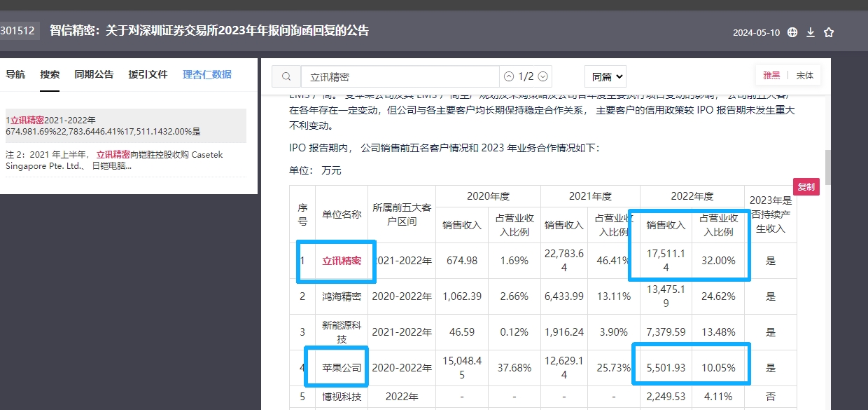Open the 援引文件 tab
This screenshot has height=410, width=868.
[148, 74]
